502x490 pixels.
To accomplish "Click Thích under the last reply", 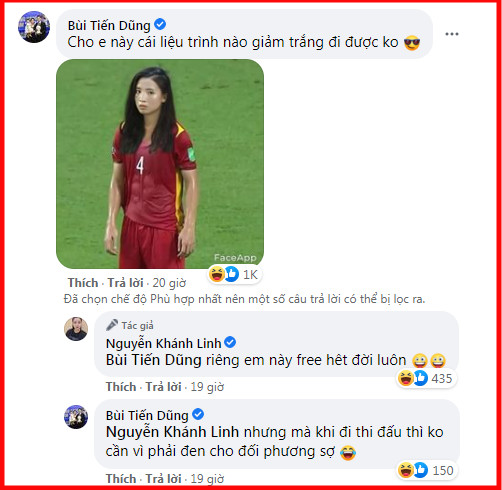I will click(121, 479).
